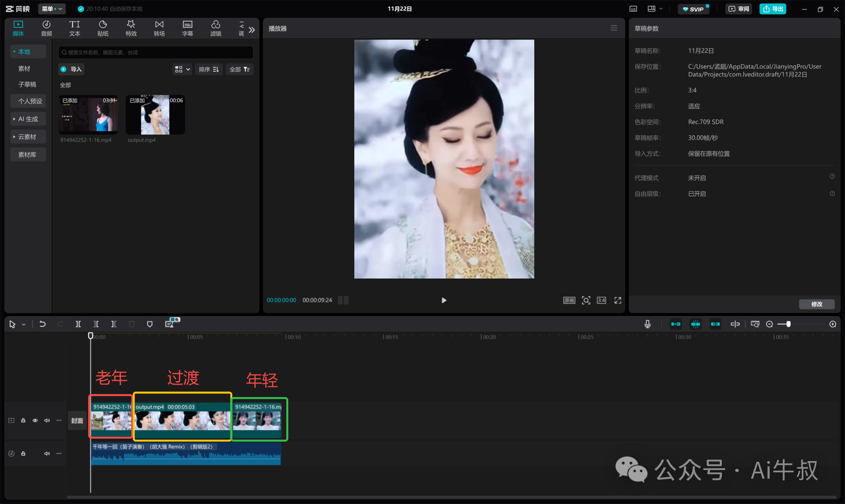
Task: Click the marker shield icon
Action: coord(150,324)
